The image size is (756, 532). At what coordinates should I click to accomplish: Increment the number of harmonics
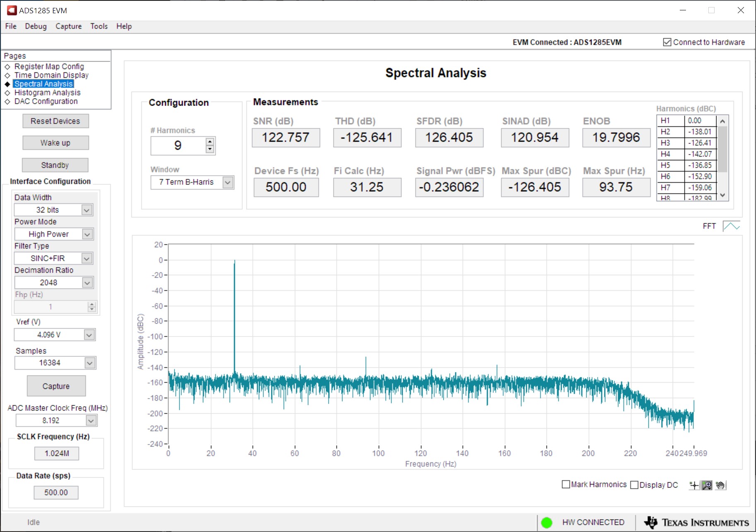[x=210, y=142]
